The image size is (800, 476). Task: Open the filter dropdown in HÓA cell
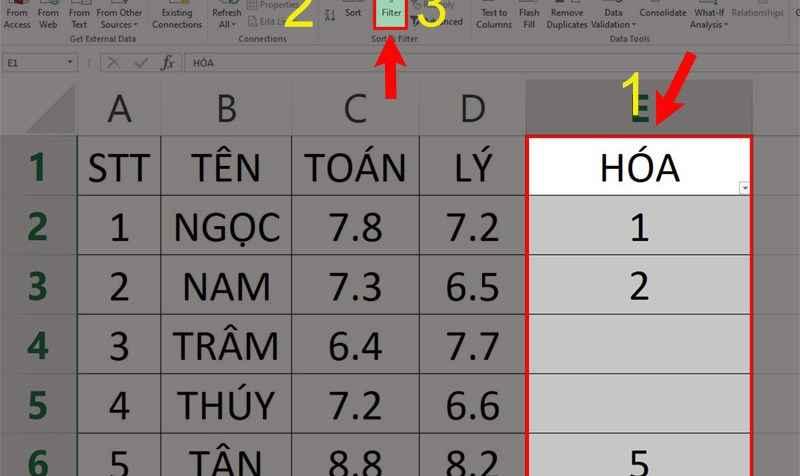click(744, 188)
